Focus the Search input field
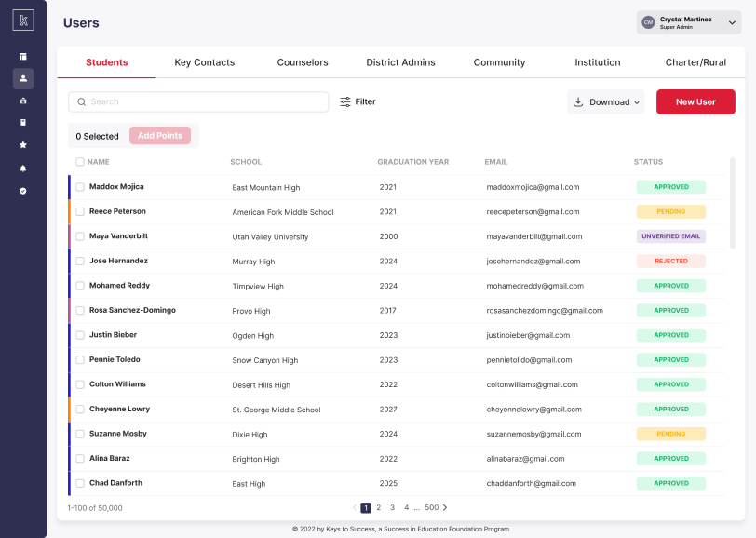Viewport: 756px width, 538px height. pyautogui.click(x=198, y=101)
